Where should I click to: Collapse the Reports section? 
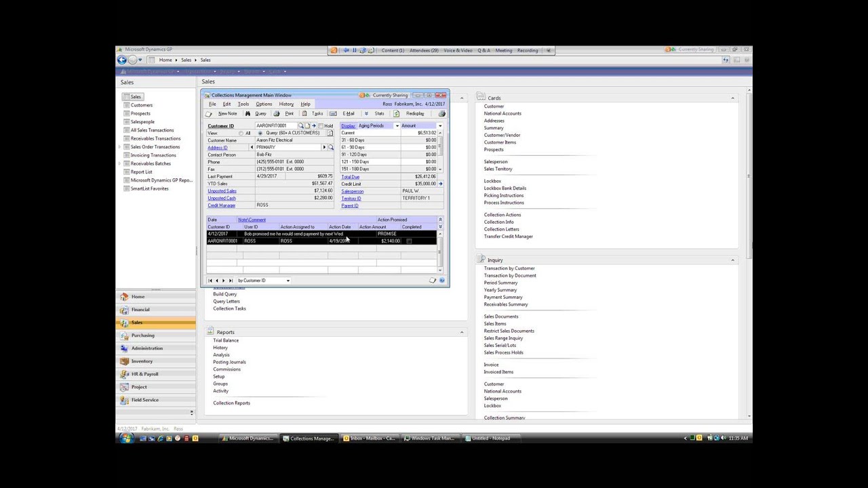pyautogui.click(x=462, y=332)
